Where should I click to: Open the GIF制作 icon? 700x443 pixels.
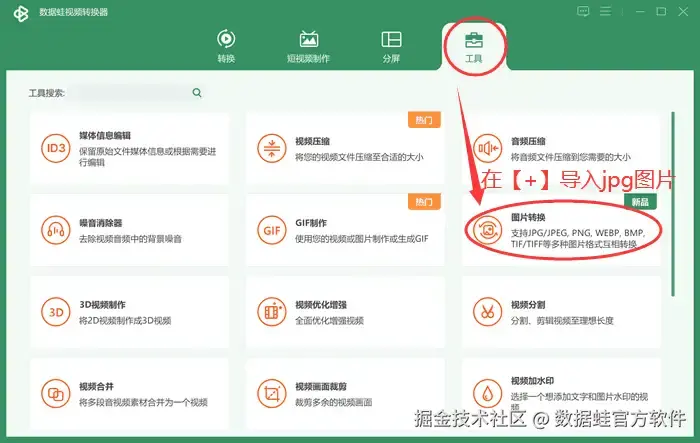click(271, 230)
